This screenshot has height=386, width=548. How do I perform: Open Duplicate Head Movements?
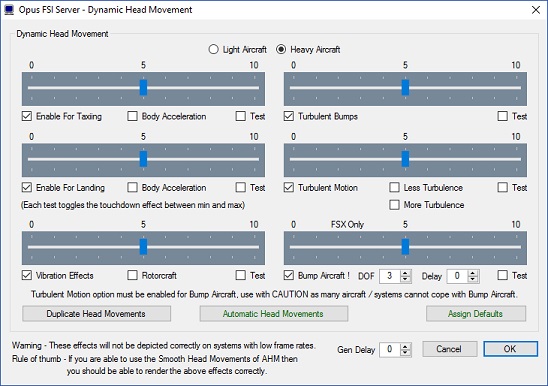(96, 314)
